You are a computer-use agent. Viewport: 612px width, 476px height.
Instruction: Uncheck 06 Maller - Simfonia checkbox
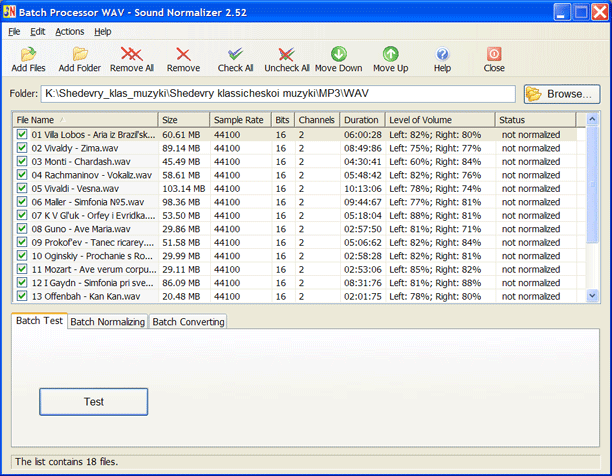(22, 202)
